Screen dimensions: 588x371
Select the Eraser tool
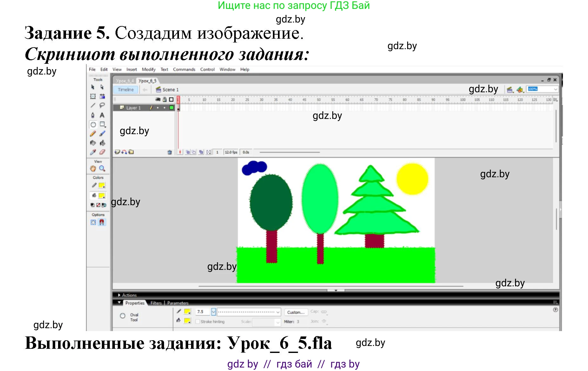(102, 152)
